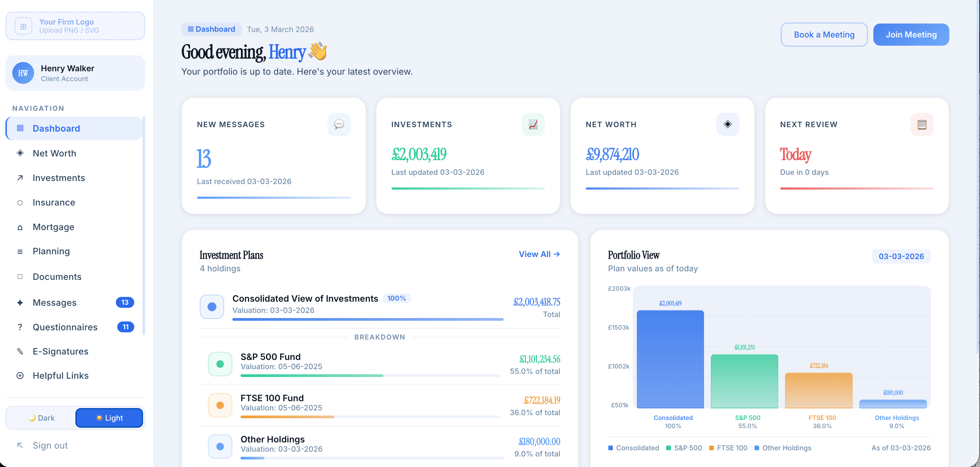Click the red Today review text
The width and height of the screenshot is (980, 467).
tap(796, 154)
